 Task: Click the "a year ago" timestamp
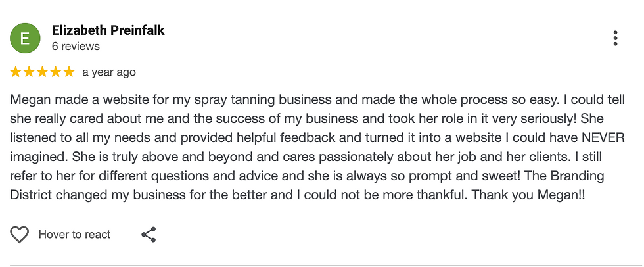[109, 72]
